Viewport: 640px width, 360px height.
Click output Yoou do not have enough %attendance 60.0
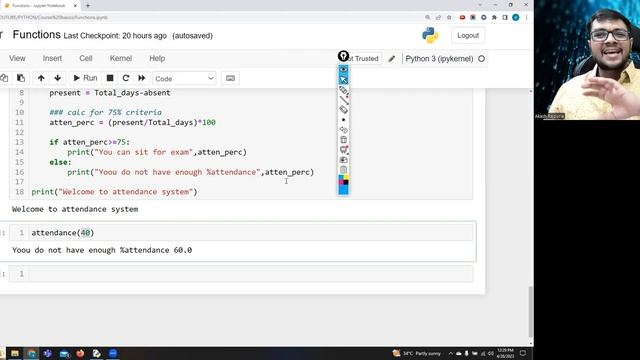tap(102, 250)
